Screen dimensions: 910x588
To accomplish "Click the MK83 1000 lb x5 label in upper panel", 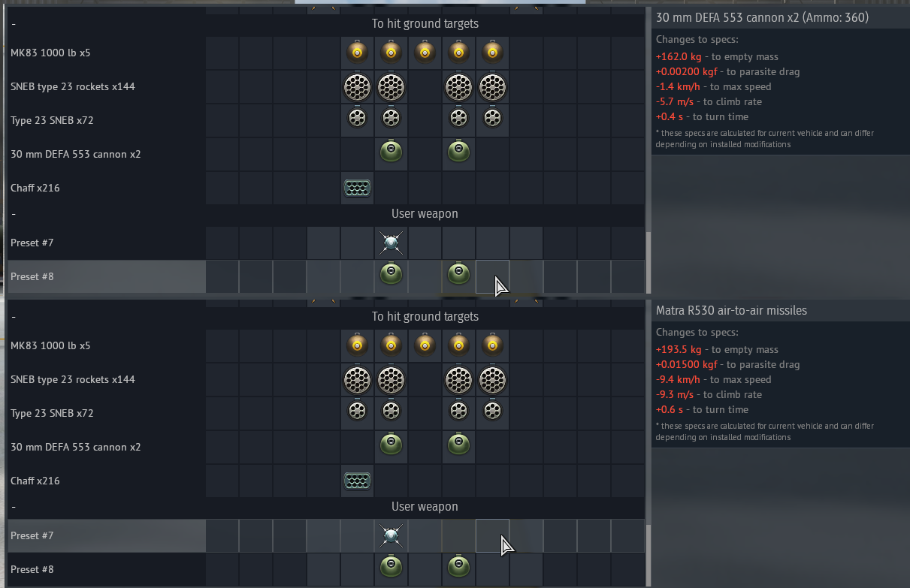I will tap(50, 53).
